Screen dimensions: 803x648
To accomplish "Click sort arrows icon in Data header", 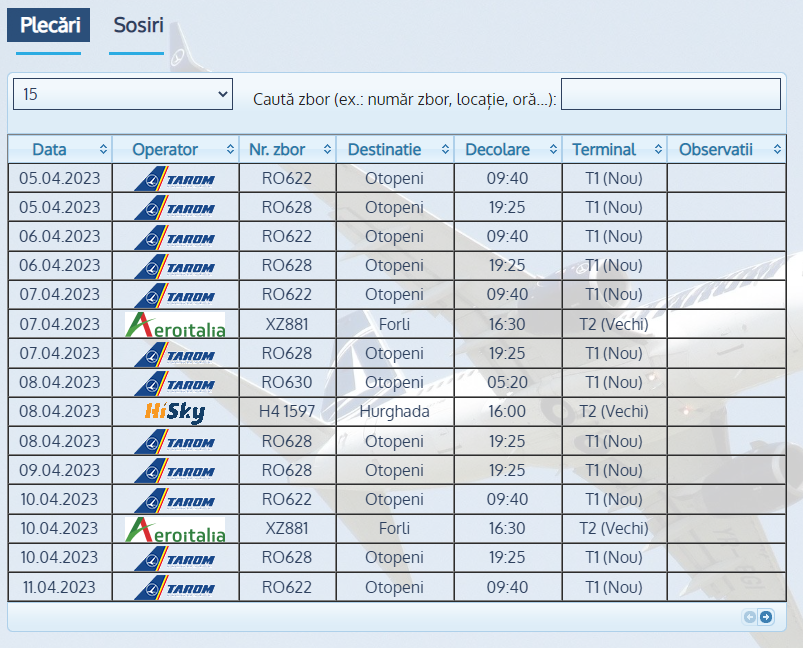I will coord(103,150).
